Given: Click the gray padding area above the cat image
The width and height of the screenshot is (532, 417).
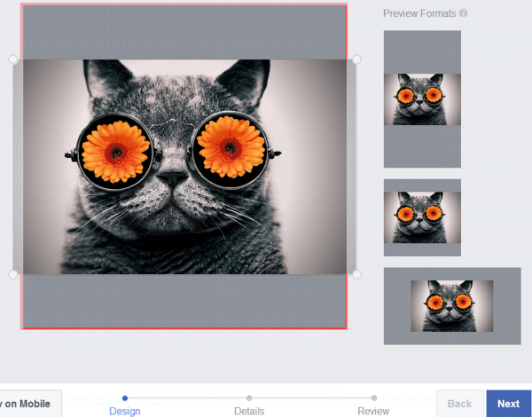Looking at the screenshot, I should (x=184, y=32).
